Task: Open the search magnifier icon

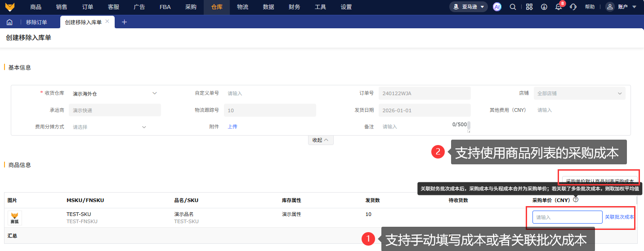Action: (513, 7)
